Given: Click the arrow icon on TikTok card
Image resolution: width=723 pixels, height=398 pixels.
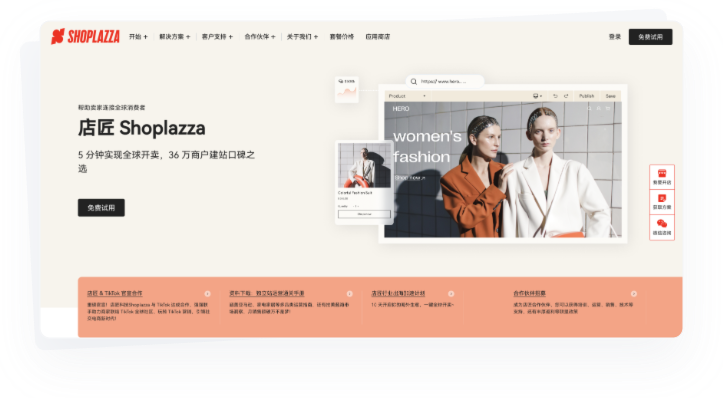Looking at the screenshot, I should click(x=207, y=294).
